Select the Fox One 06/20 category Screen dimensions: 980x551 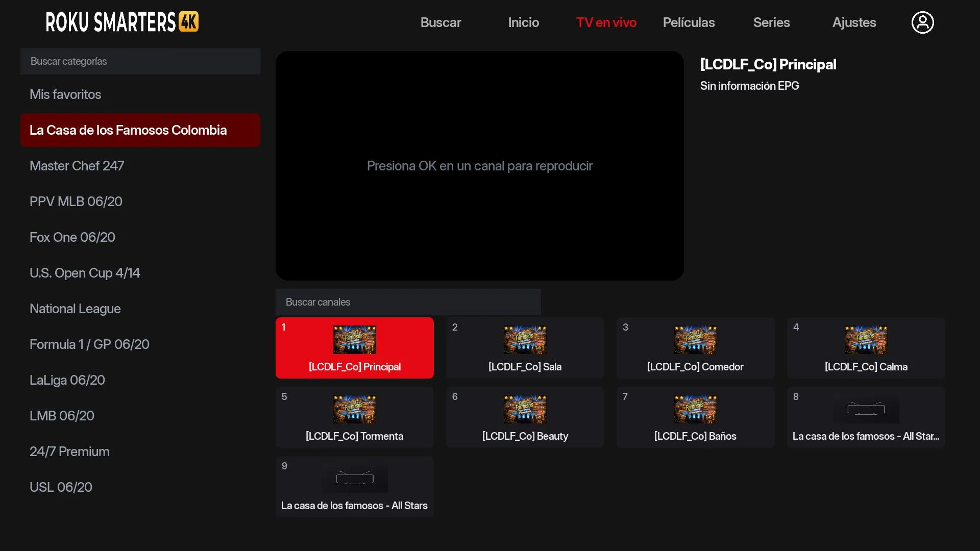[x=140, y=237]
